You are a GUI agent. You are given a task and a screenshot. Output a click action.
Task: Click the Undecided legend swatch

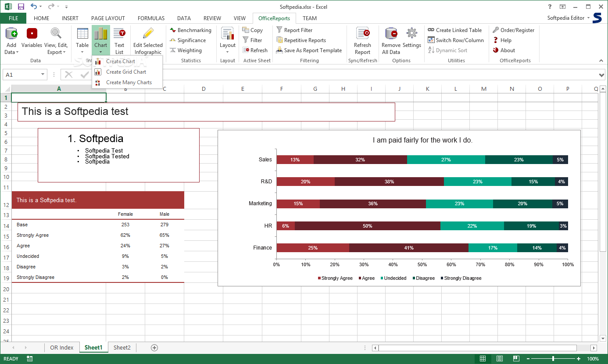click(x=382, y=278)
